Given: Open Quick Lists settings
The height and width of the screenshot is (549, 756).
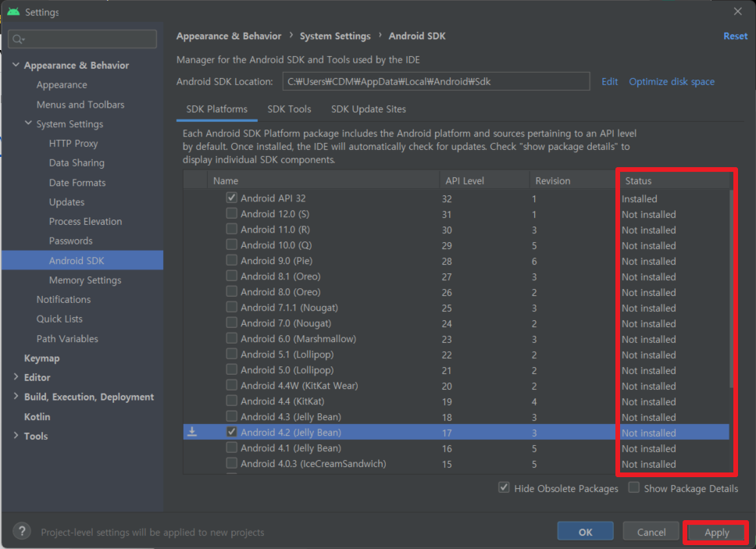Looking at the screenshot, I should 59,319.
